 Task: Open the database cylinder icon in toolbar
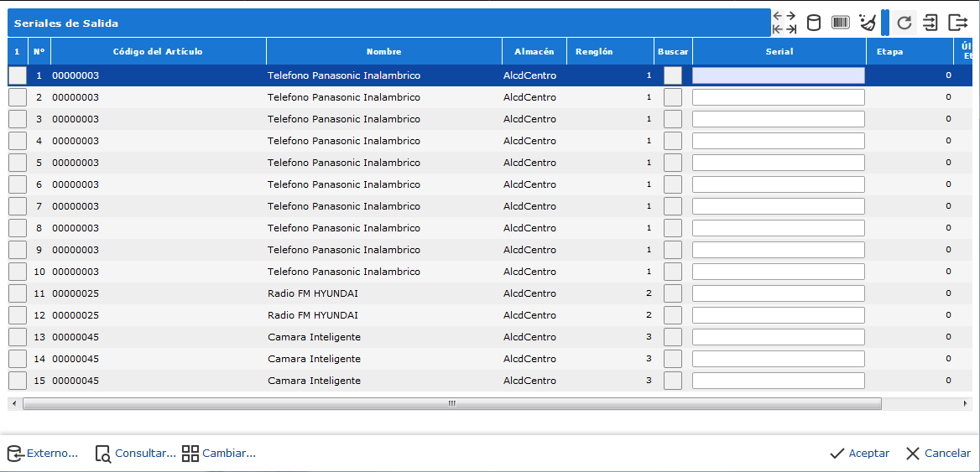pyautogui.click(x=813, y=23)
